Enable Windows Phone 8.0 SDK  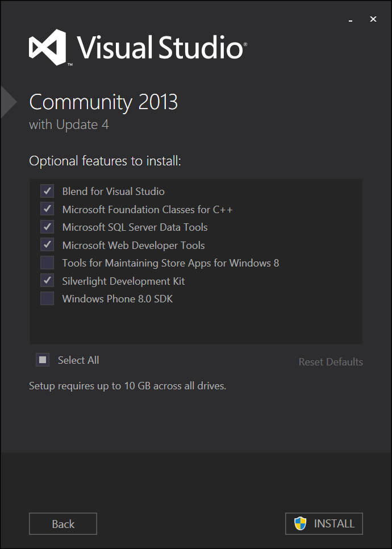[x=47, y=298]
